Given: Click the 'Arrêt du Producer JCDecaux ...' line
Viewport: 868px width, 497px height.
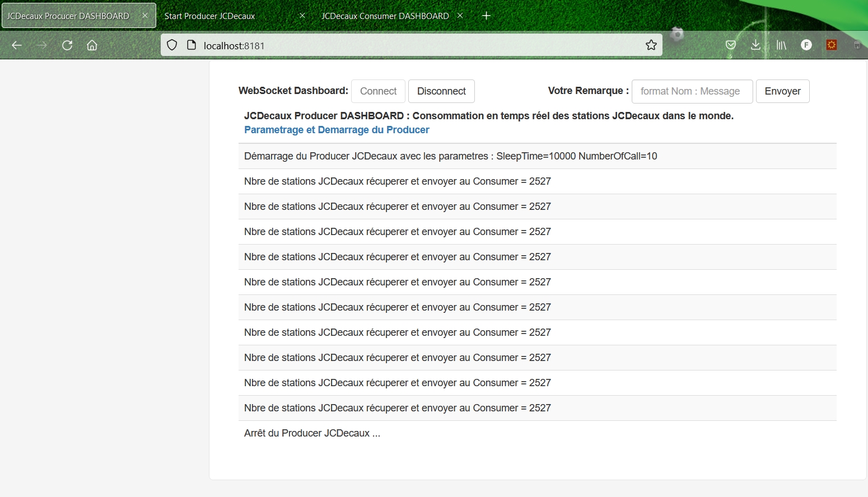Looking at the screenshot, I should [x=312, y=433].
